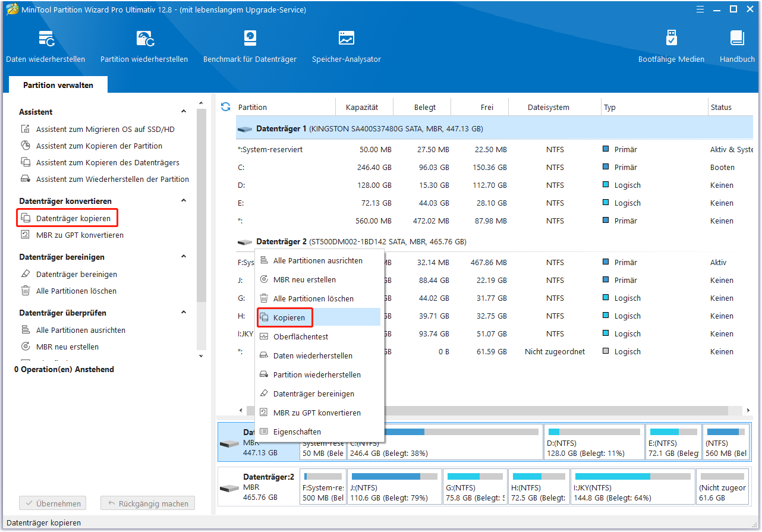Click the refresh icon beside Partition header
The height and width of the screenshot is (532, 762).
point(225,107)
